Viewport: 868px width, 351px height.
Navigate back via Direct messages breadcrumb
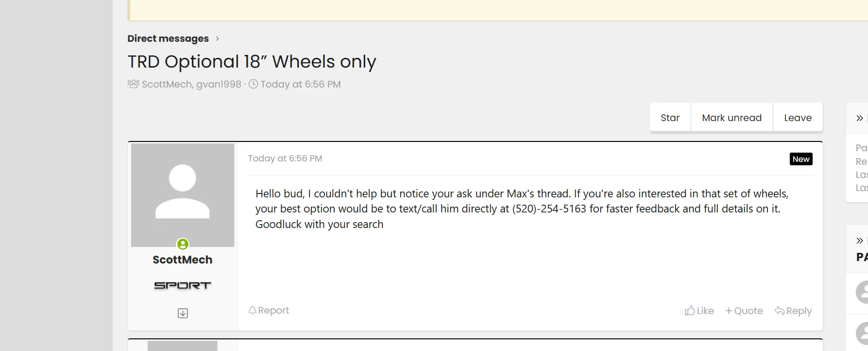(x=168, y=38)
